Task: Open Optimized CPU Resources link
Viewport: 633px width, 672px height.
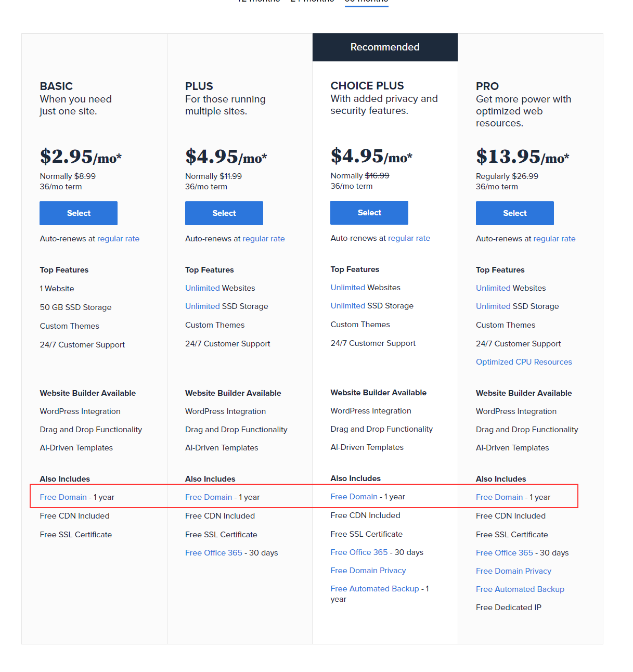Action: [x=524, y=362]
